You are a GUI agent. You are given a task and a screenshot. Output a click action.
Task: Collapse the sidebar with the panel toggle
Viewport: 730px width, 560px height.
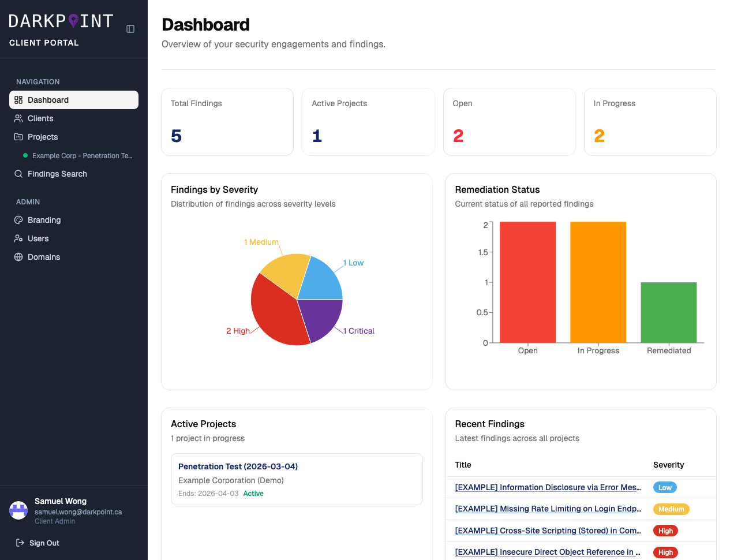[130, 29]
